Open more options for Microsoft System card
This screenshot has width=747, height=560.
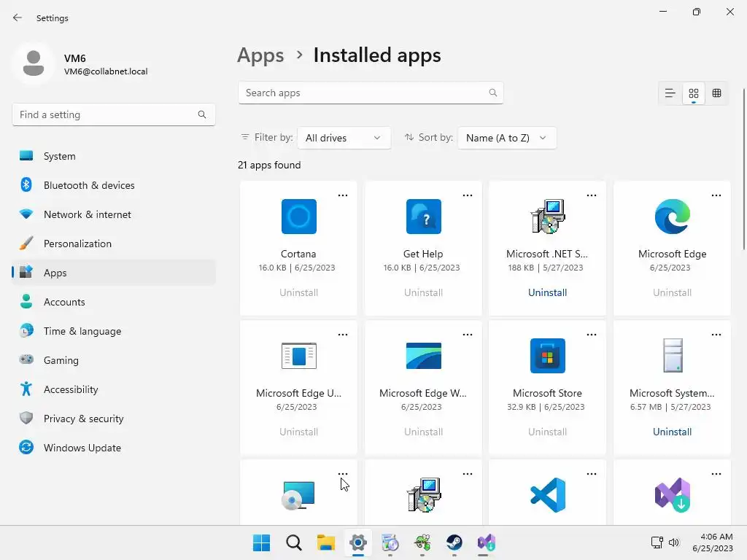tap(716, 335)
